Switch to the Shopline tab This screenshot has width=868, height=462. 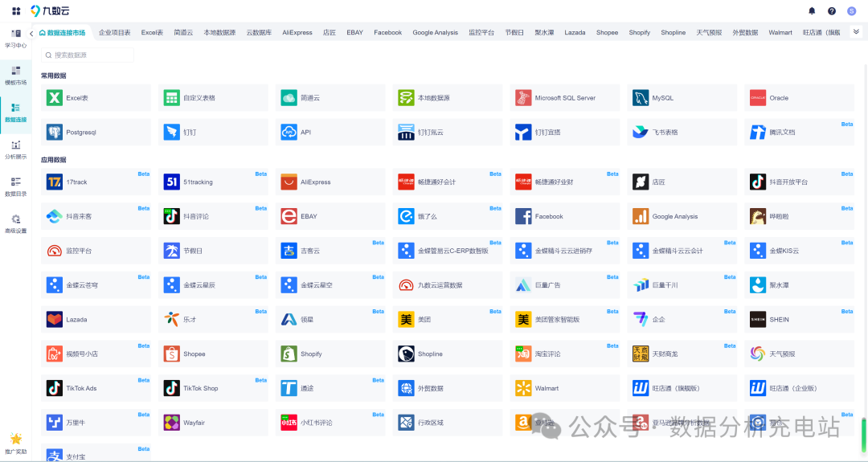point(674,33)
